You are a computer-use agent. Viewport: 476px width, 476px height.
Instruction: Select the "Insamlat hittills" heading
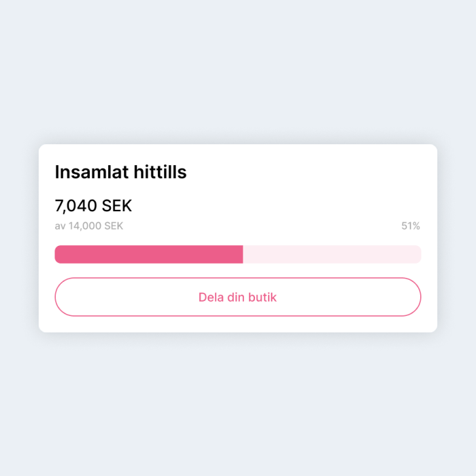pos(121,172)
